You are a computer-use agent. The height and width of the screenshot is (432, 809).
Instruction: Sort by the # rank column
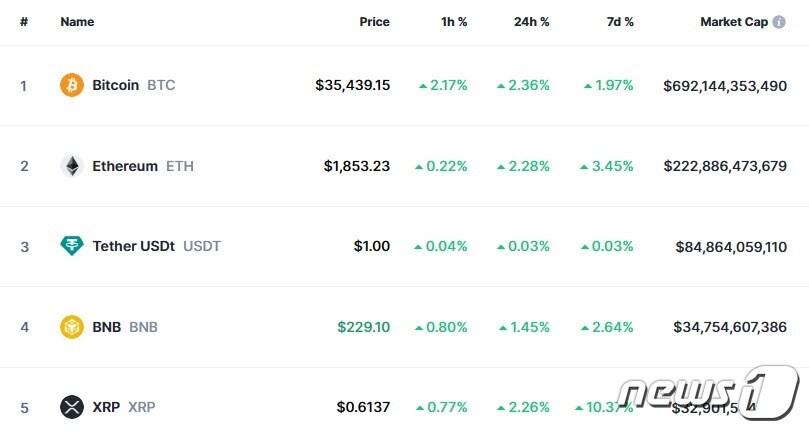[24, 22]
